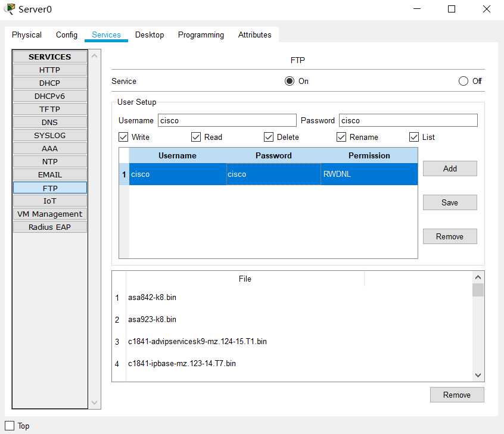Open the Config tab

pos(67,35)
